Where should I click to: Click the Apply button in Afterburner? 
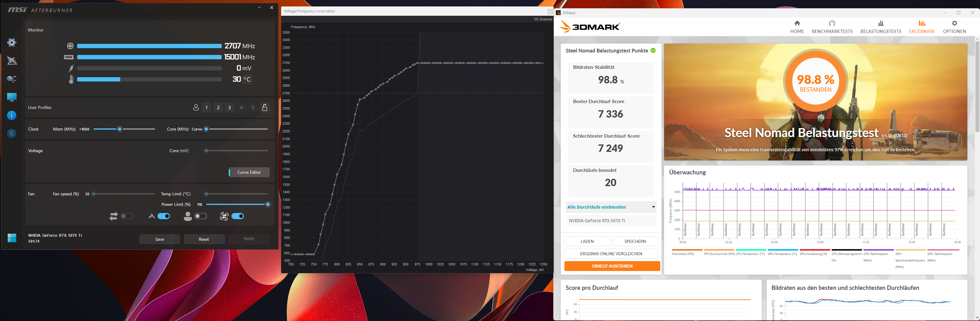[249, 239]
